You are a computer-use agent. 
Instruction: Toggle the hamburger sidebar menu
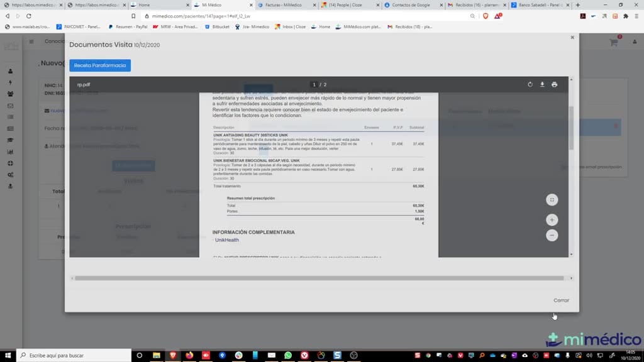click(x=31, y=41)
